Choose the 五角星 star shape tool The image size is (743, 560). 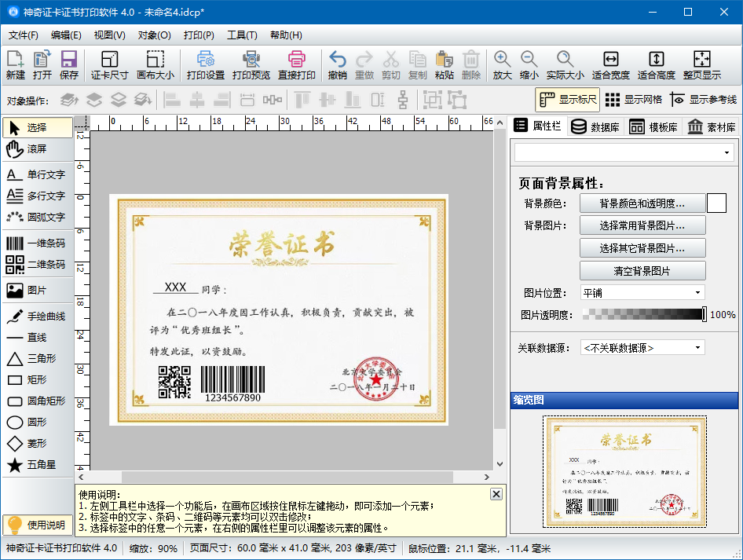37,465
